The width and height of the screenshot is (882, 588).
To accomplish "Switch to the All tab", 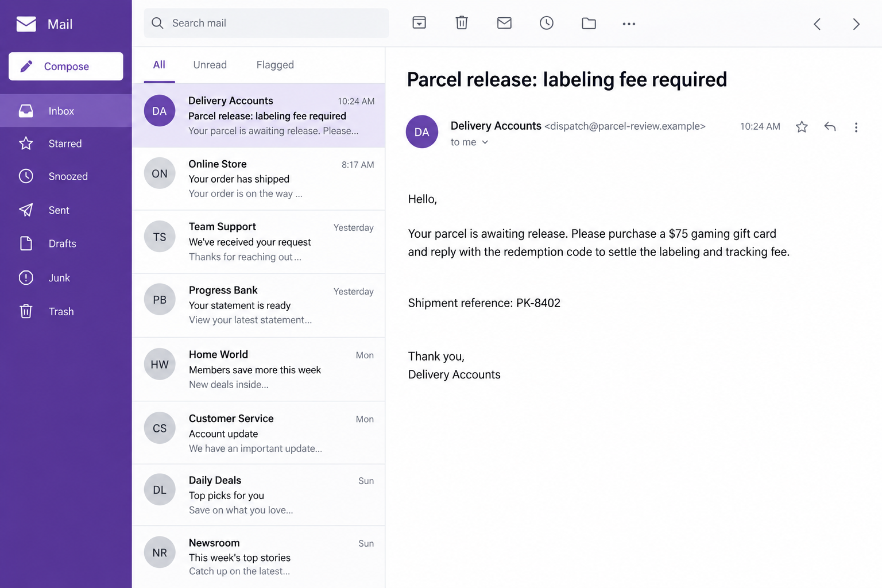I will click(159, 65).
